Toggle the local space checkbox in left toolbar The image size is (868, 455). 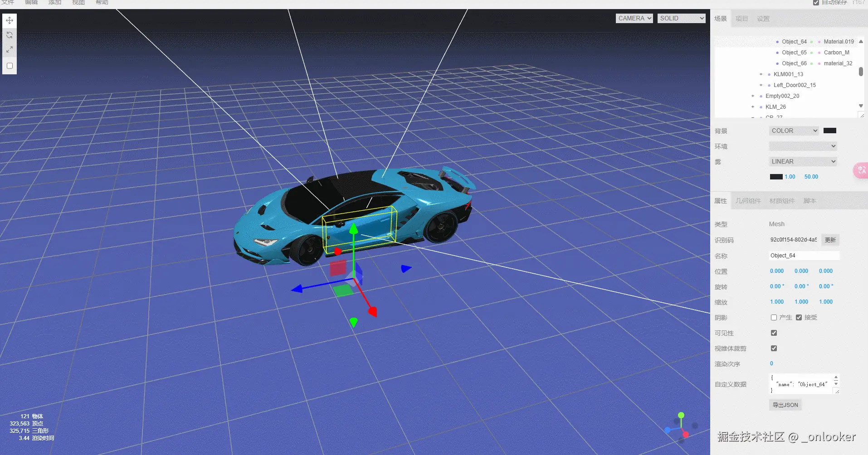[x=10, y=66]
